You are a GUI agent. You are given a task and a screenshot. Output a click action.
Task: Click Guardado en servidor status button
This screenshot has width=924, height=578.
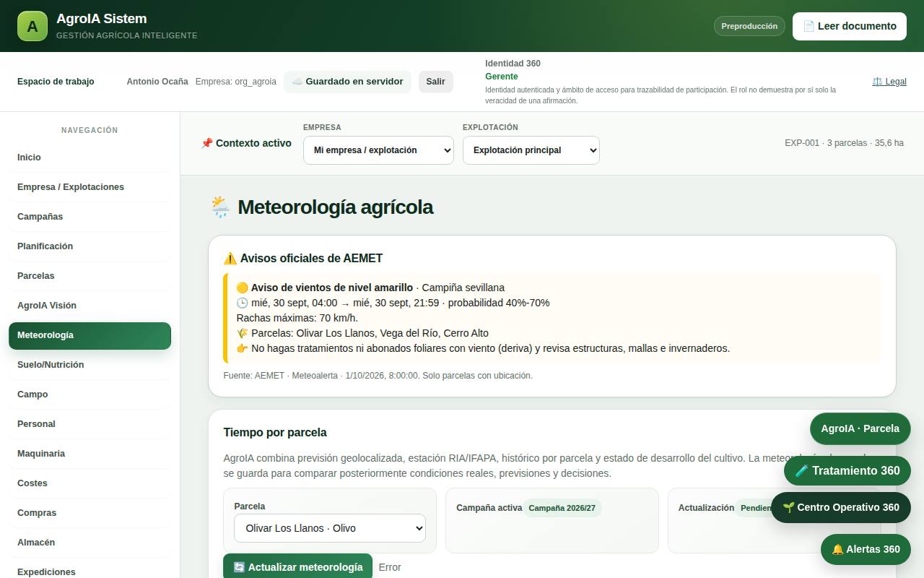coord(347,82)
